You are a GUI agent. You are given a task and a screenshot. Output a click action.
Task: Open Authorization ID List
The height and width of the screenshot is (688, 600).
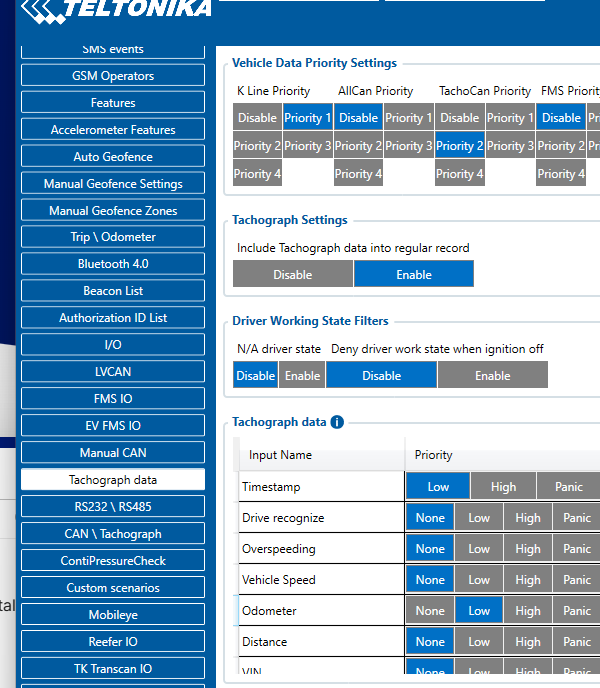[x=113, y=318]
